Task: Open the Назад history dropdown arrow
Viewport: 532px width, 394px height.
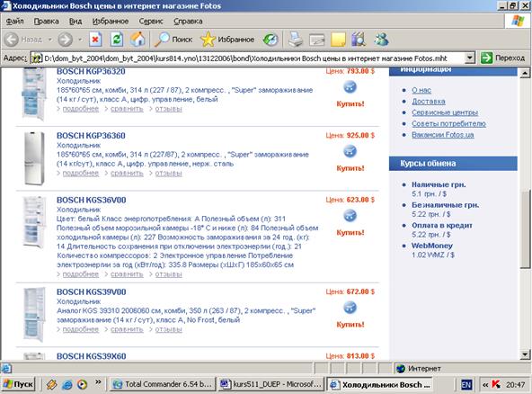Action: [50, 40]
